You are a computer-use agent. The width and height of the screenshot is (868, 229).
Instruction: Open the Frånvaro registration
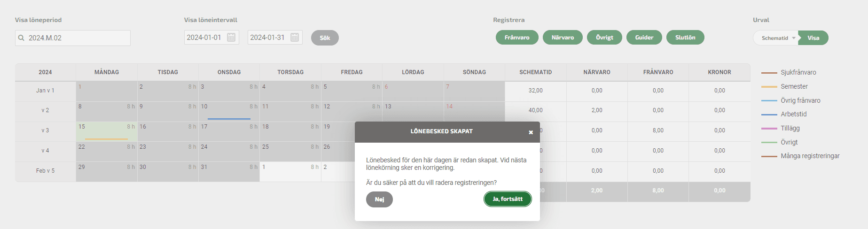click(x=517, y=38)
